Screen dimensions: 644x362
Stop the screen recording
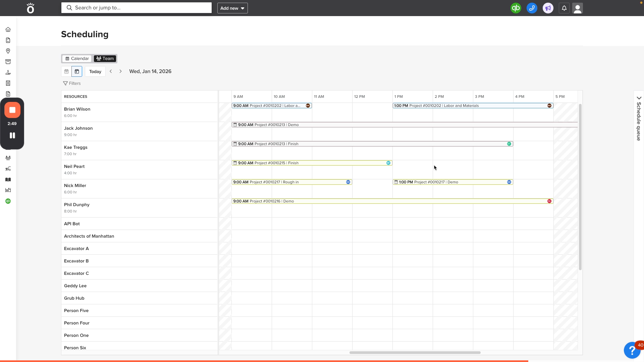(x=12, y=110)
